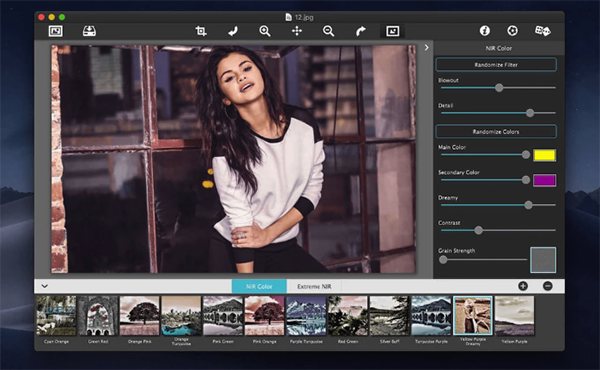Select the Yellow Purple Dreamy preset thumbnail
The height and width of the screenshot is (370, 600).
coord(473,316)
